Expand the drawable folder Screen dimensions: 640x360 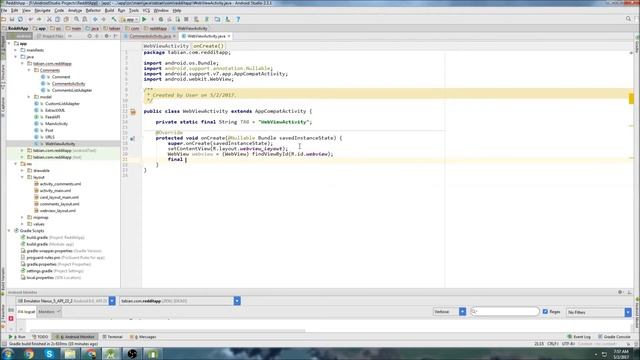coord(22,171)
